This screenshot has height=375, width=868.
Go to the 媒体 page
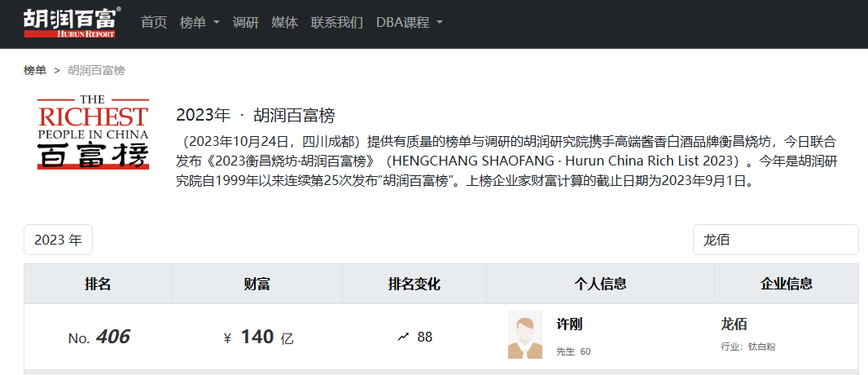click(x=284, y=23)
